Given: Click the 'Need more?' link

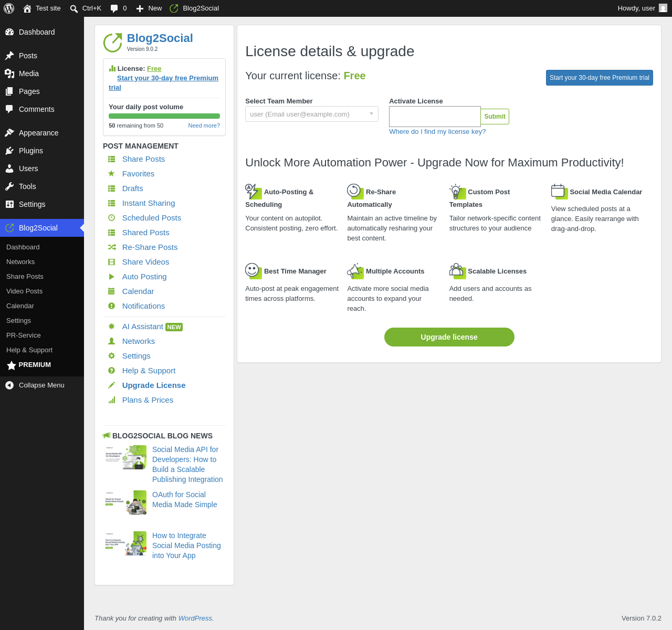Looking at the screenshot, I should click(204, 125).
